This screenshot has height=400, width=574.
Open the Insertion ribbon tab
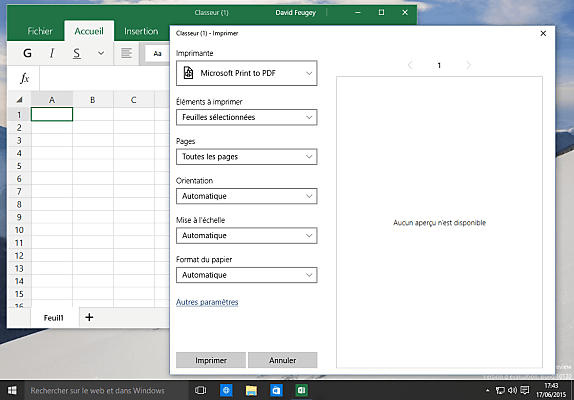pyautogui.click(x=141, y=31)
